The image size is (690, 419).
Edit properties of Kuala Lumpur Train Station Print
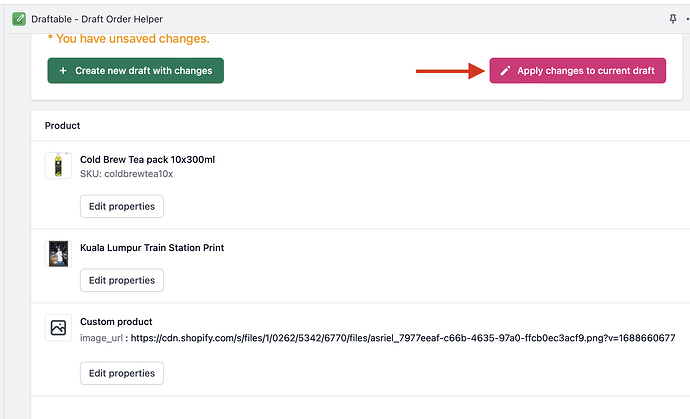[x=122, y=281]
